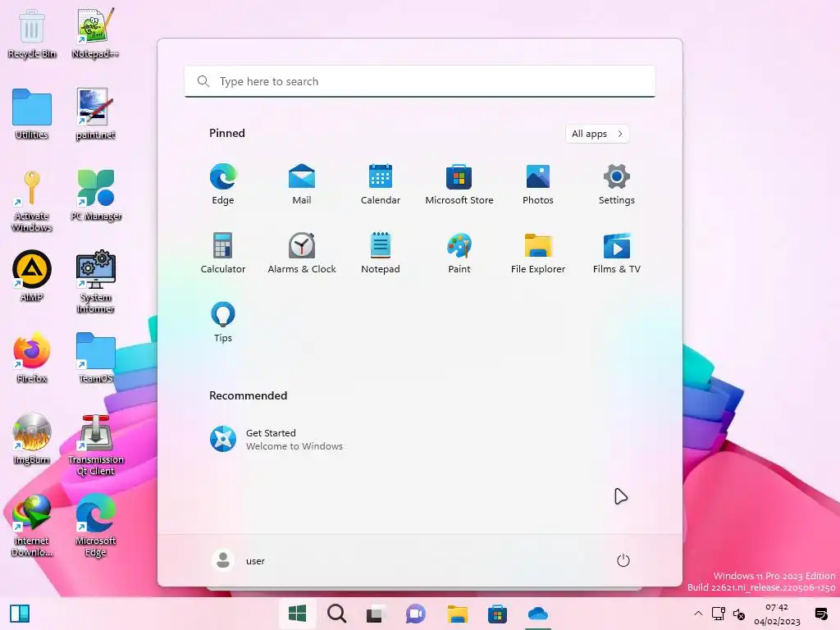Select the ImgBurn desktop icon
Screen dimensions: 840x630
click(x=32, y=440)
